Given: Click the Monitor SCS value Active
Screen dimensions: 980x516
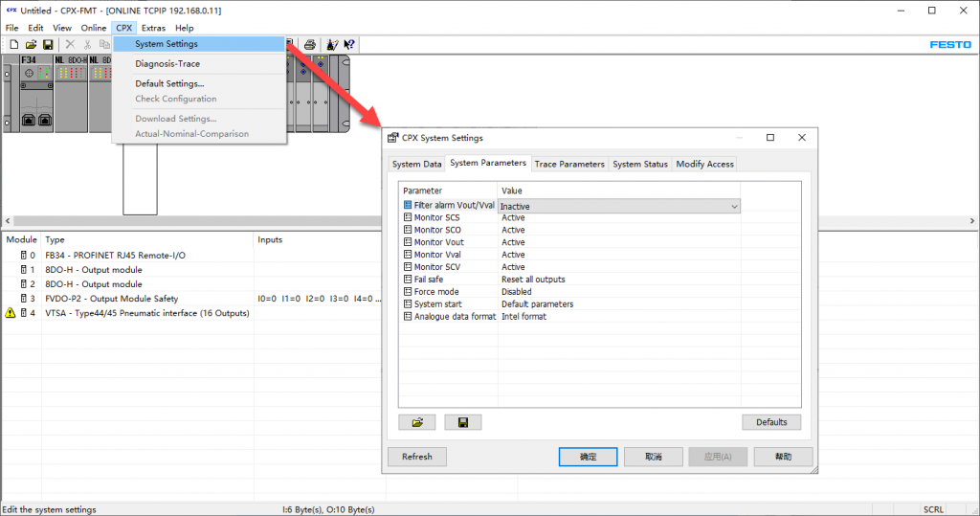Looking at the screenshot, I should pos(513,217).
